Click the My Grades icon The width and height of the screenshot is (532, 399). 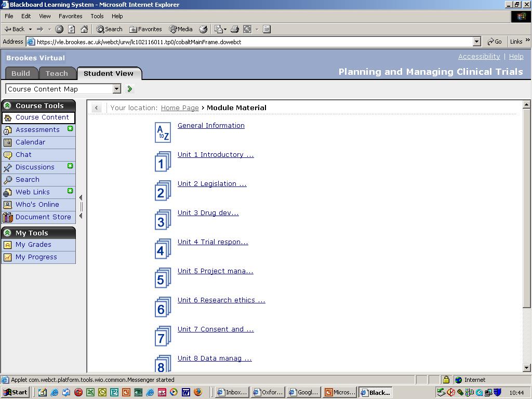pyautogui.click(x=7, y=245)
